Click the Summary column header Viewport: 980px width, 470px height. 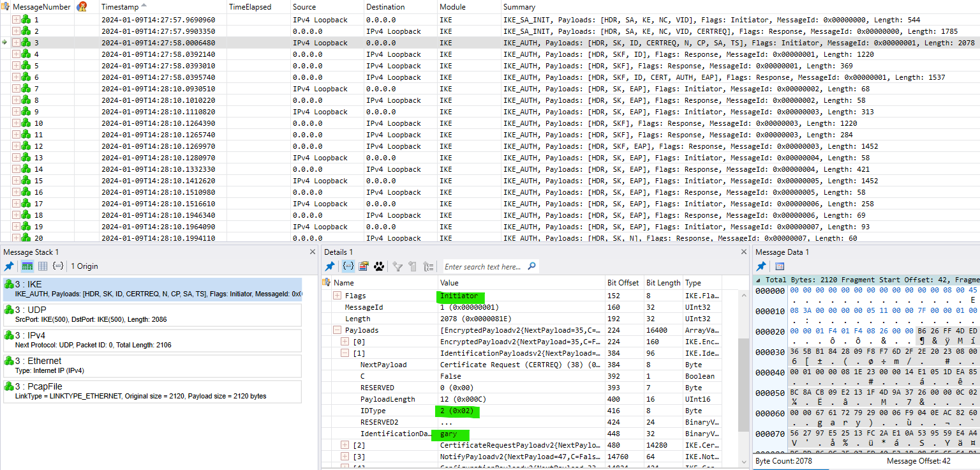(740, 6)
